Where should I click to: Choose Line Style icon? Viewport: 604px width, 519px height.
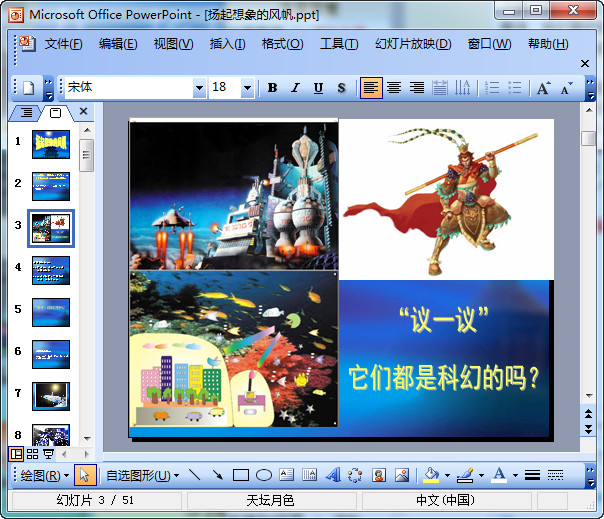532,475
